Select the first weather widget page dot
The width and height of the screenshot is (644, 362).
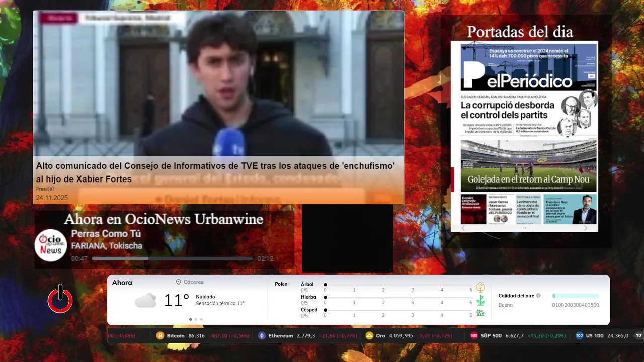coord(190,319)
